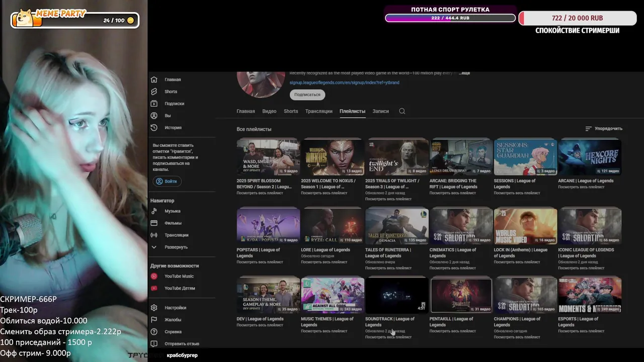Open the ESPORTS Moments & Memories thumbnail
Image resolution: width=644 pixels, height=362 pixels.
tap(590, 295)
